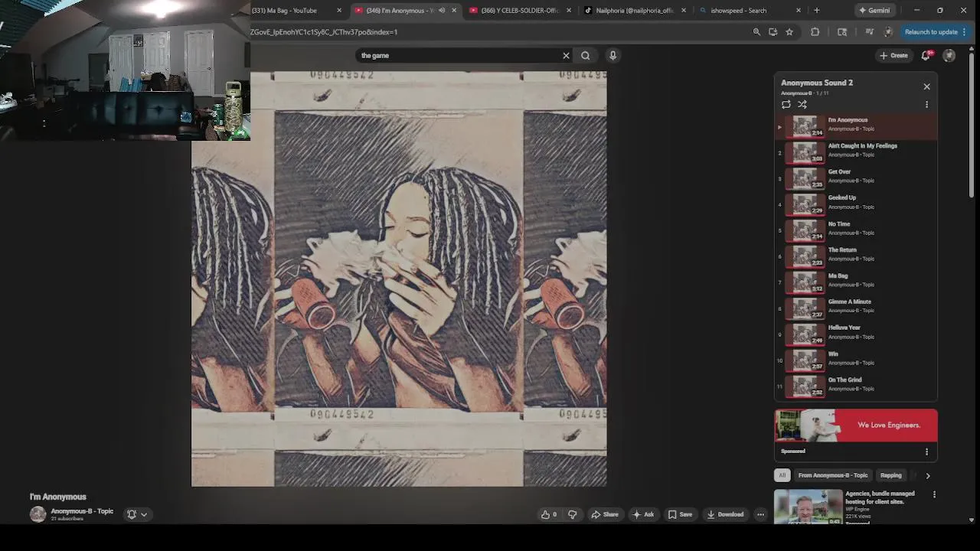Clear the YouTube search box text
980x551 pixels.
point(566,55)
